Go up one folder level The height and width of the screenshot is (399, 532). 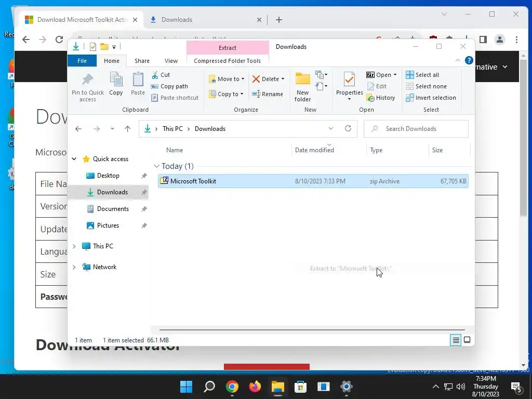click(x=128, y=129)
